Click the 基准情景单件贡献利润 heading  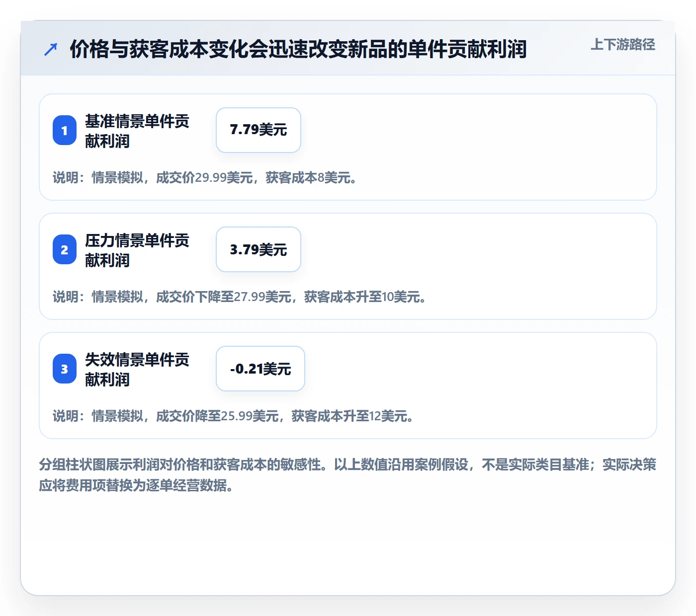tap(137, 131)
